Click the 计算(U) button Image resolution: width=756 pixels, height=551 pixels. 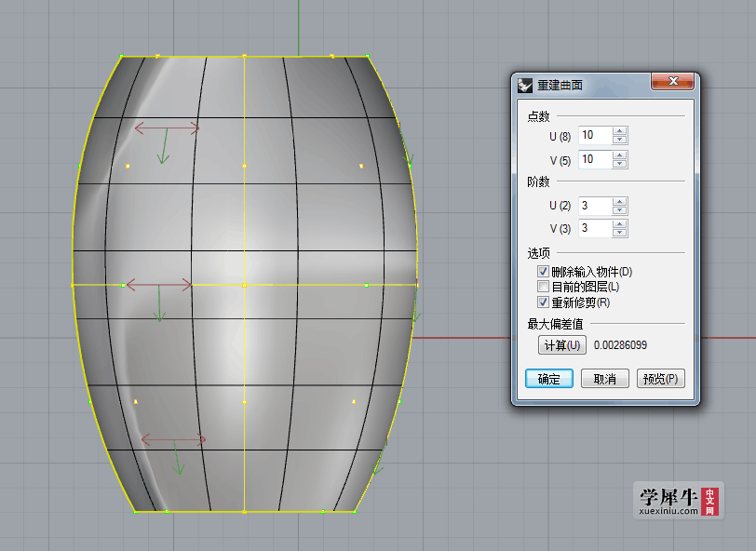(x=562, y=345)
